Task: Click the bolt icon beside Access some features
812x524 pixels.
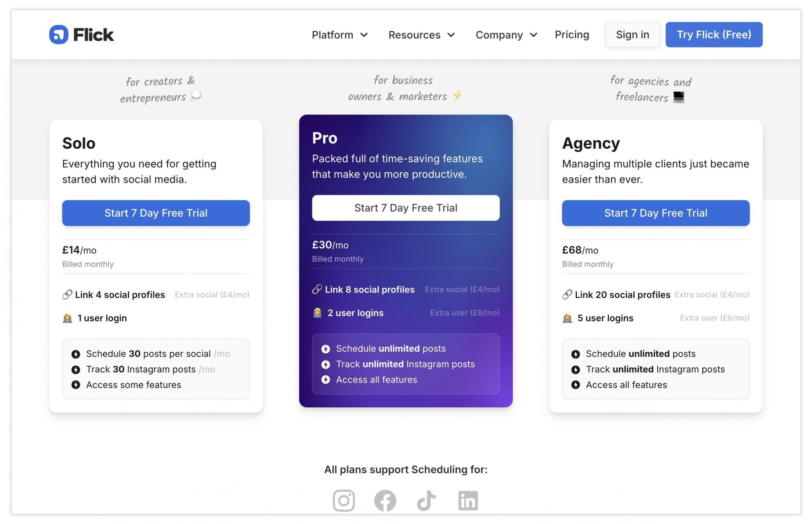Action: point(76,385)
